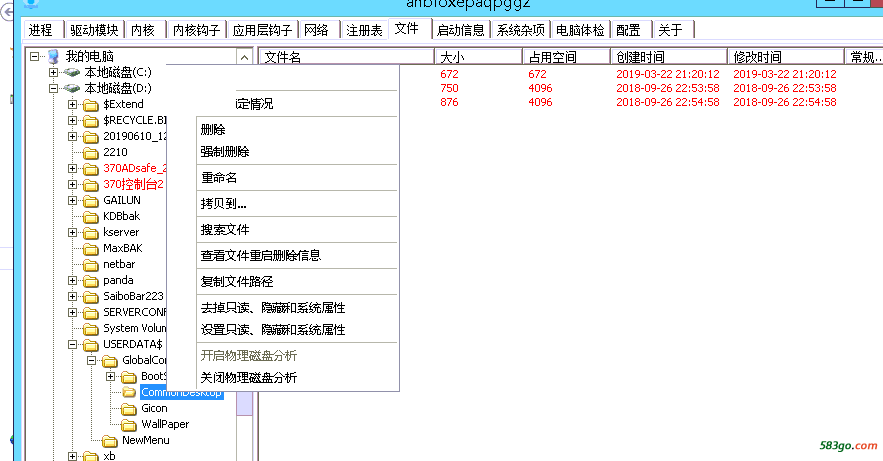883x461 pixels.
Task: Click the 2210 folder icon
Action: coord(91,153)
